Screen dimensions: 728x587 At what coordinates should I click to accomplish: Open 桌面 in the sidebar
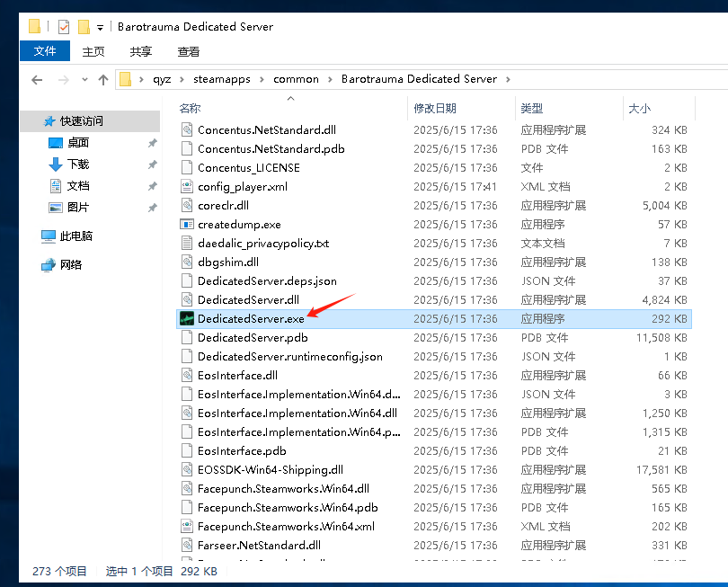(78, 143)
